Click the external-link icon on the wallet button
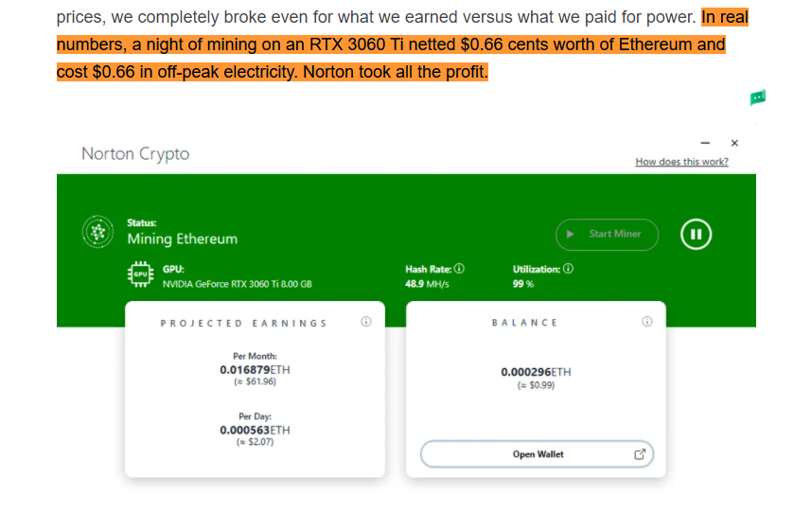The height and width of the screenshot is (530, 812). pyautogui.click(x=640, y=454)
